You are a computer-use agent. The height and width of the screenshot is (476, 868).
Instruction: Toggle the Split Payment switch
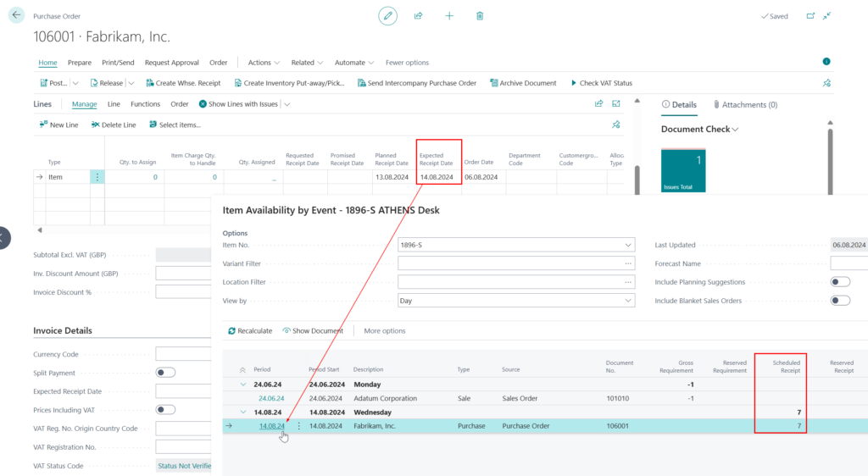point(165,373)
